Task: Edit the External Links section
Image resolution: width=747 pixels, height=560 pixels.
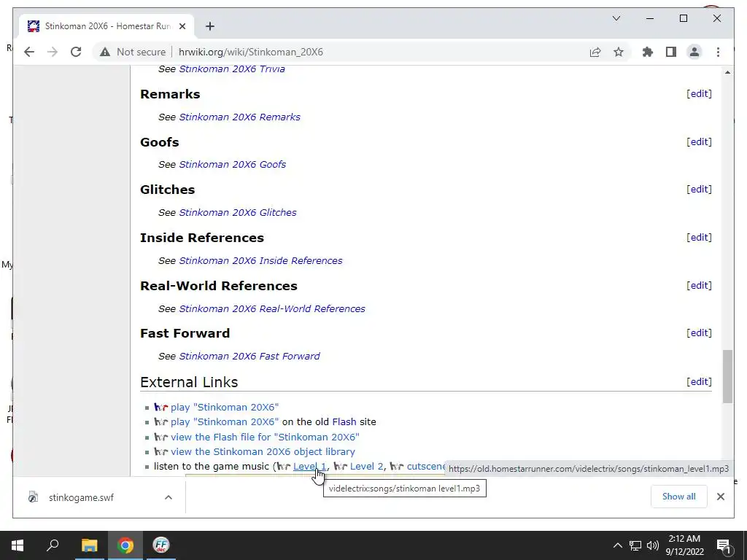Action: point(699,382)
